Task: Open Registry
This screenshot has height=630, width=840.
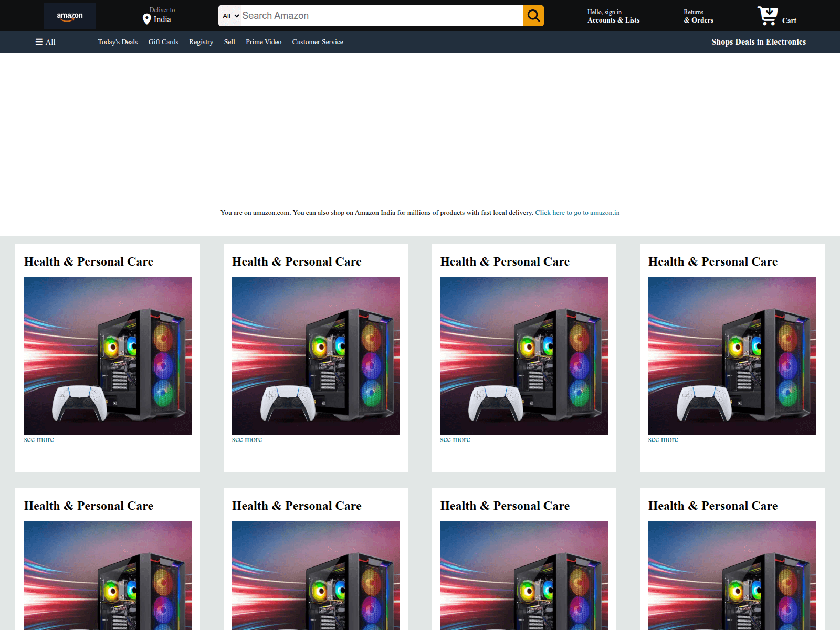Action: [x=201, y=42]
